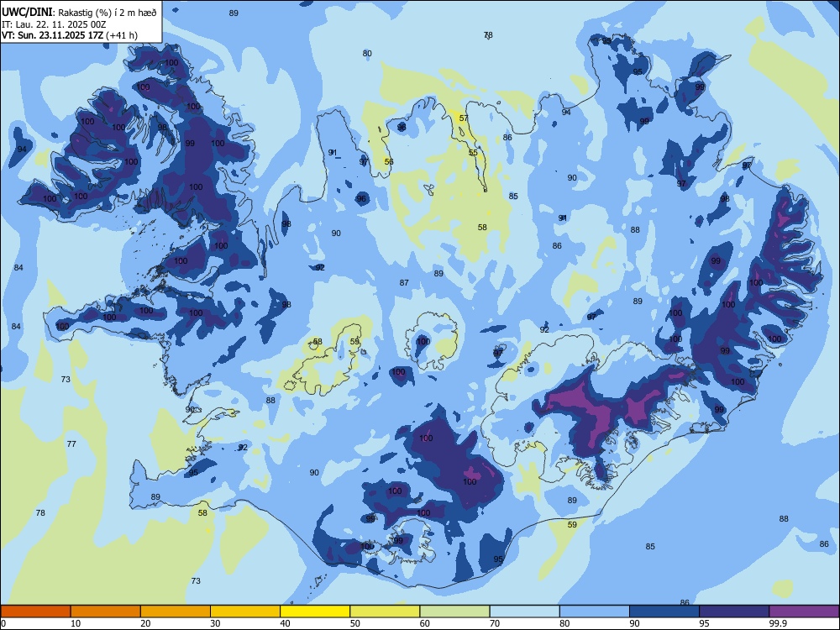Click the legend scale label '40'
840x630 pixels.
(x=285, y=623)
